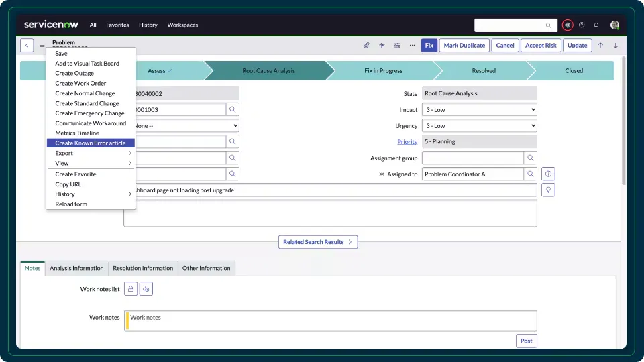Click into the Work notes text field

click(x=332, y=320)
